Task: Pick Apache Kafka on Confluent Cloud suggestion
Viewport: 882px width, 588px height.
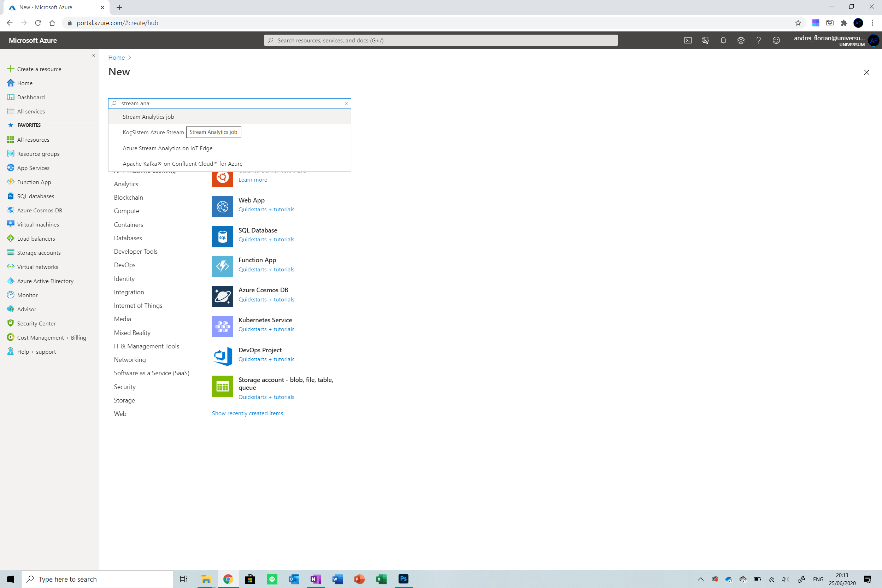Action: pos(182,164)
